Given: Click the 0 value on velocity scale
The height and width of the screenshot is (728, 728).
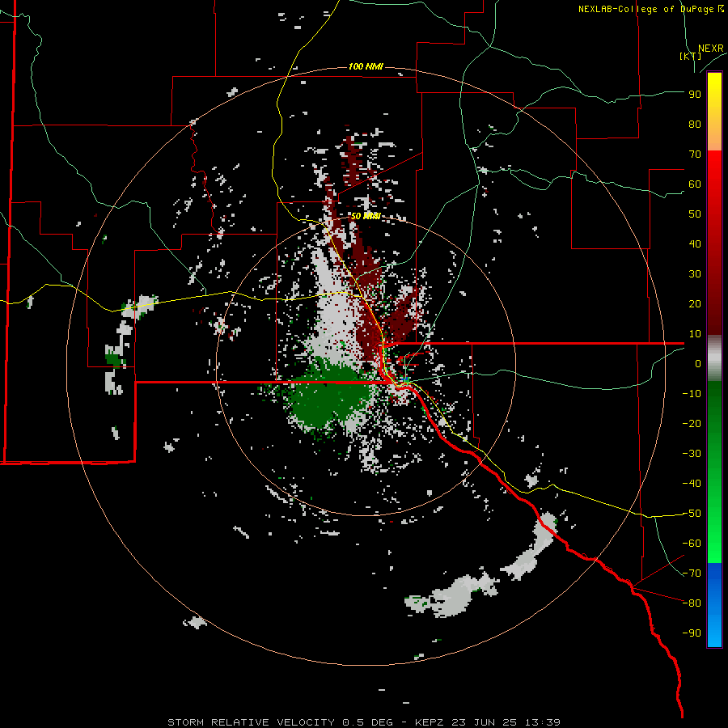Looking at the screenshot, I should click(698, 363).
